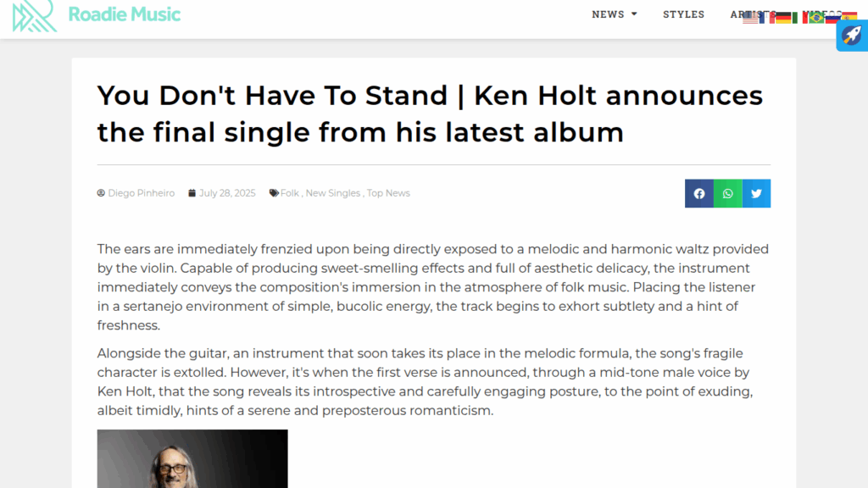Click the July 28, 2025 date link
Screen dimensions: 868x488
tap(227, 193)
